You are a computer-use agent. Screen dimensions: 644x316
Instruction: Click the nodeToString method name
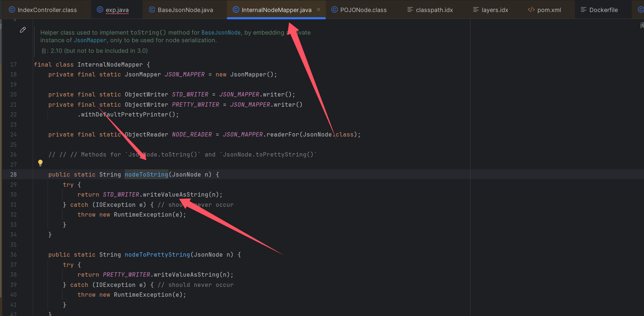147,174
